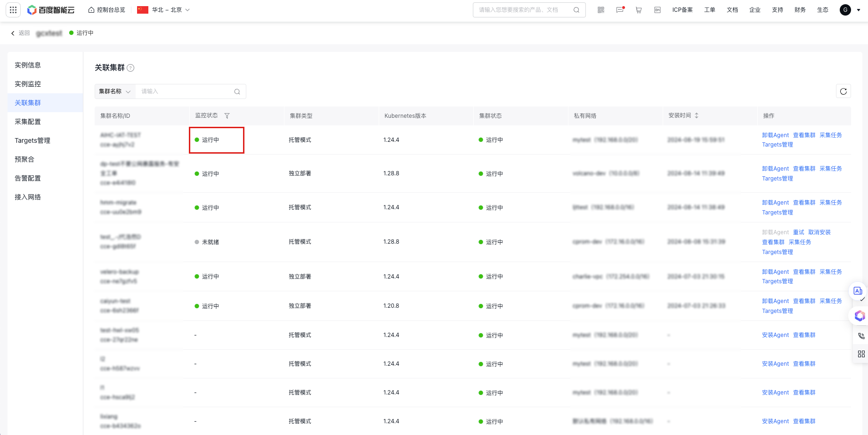The image size is (868, 435).
Task: Open ICP备案 menu
Action: 682,10
